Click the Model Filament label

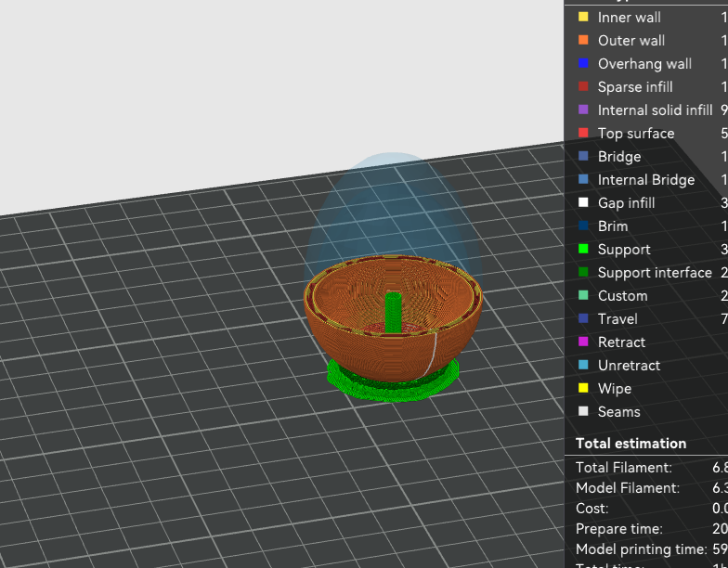click(628, 488)
